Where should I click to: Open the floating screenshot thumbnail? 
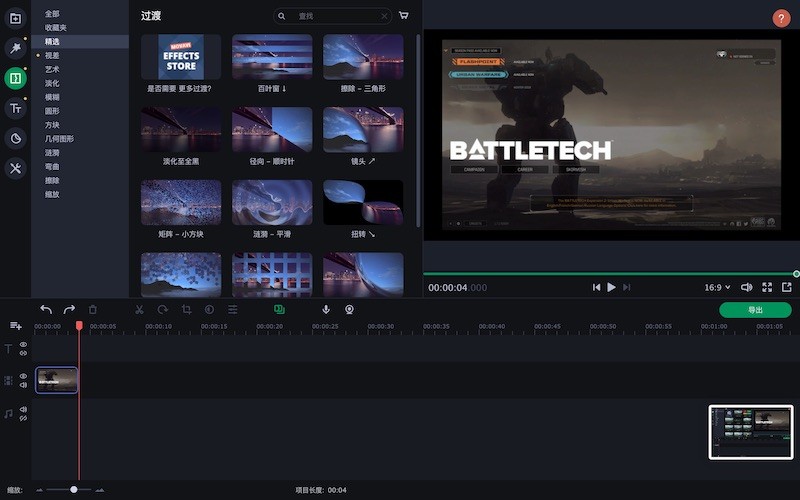click(x=751, y=432)
